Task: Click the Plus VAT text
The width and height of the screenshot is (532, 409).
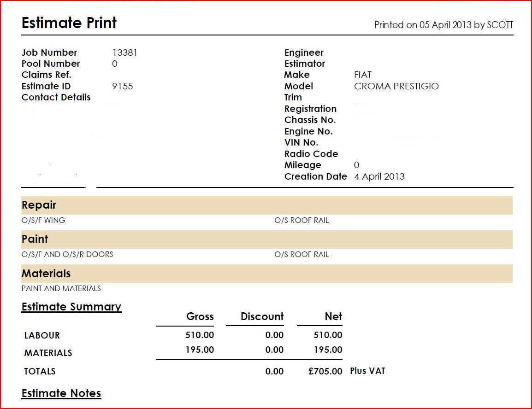Action: [367, 371]
